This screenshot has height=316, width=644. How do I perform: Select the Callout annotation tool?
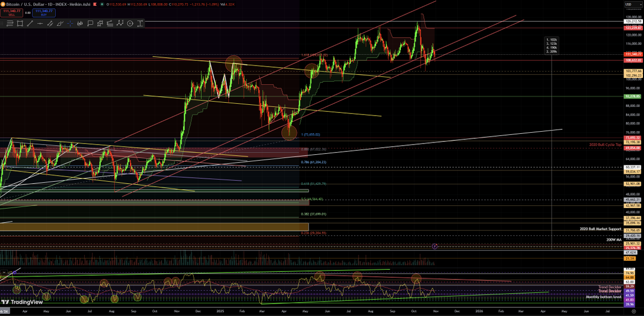click(x=91, y=23)
